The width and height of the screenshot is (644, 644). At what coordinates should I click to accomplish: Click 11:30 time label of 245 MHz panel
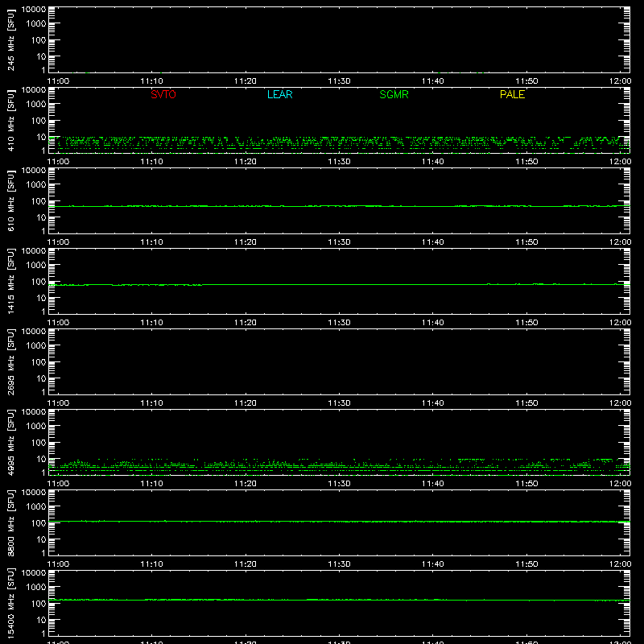(x=339, y=81)
